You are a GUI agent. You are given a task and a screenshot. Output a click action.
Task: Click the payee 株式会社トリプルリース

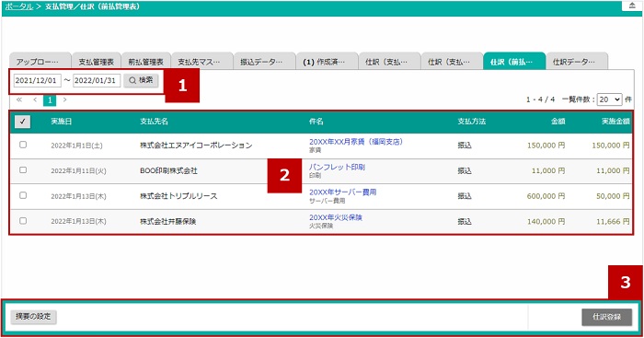coord(178,196)
